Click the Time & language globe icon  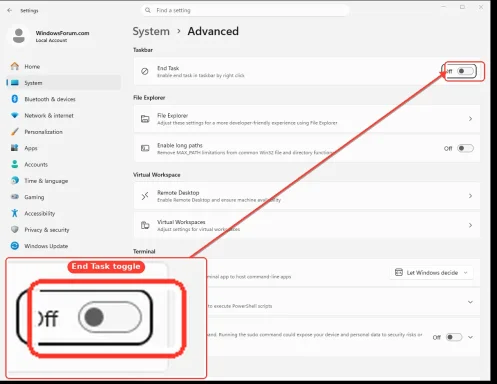tap(15, 180)
